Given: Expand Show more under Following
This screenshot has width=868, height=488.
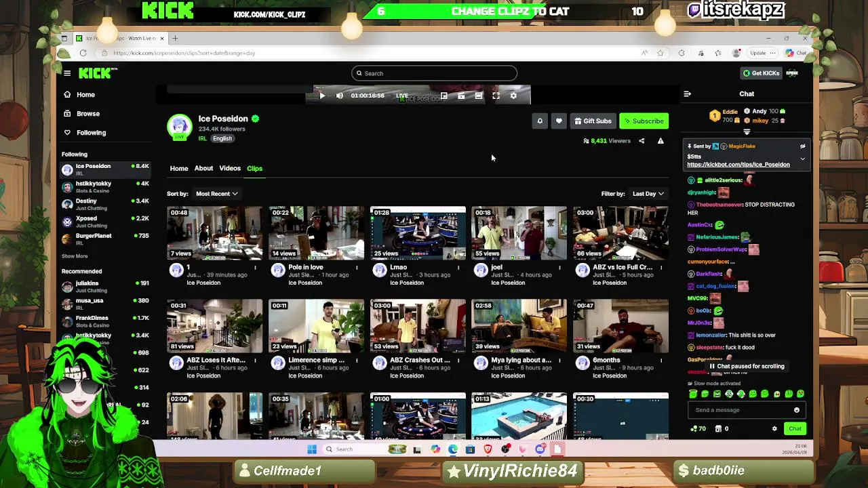Looking at the screenshot, I should pos(75,256).
